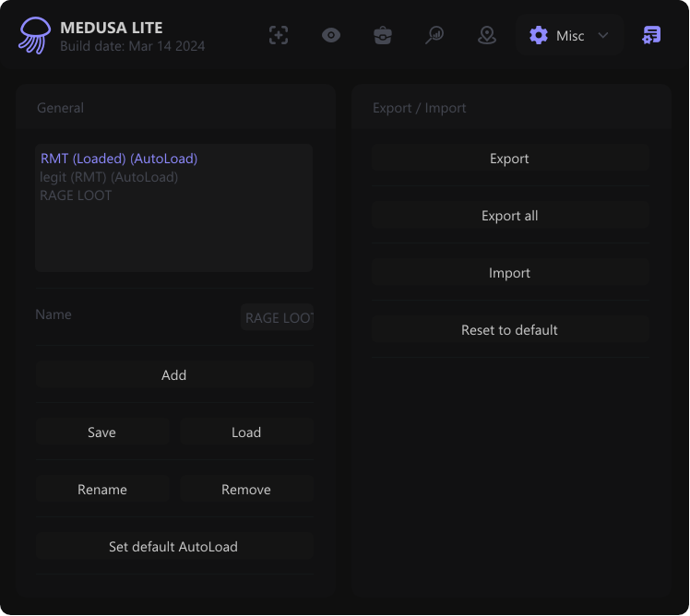Click the Misc gear icon
Screen dimensions: 690x616
[x=539, y=35]
